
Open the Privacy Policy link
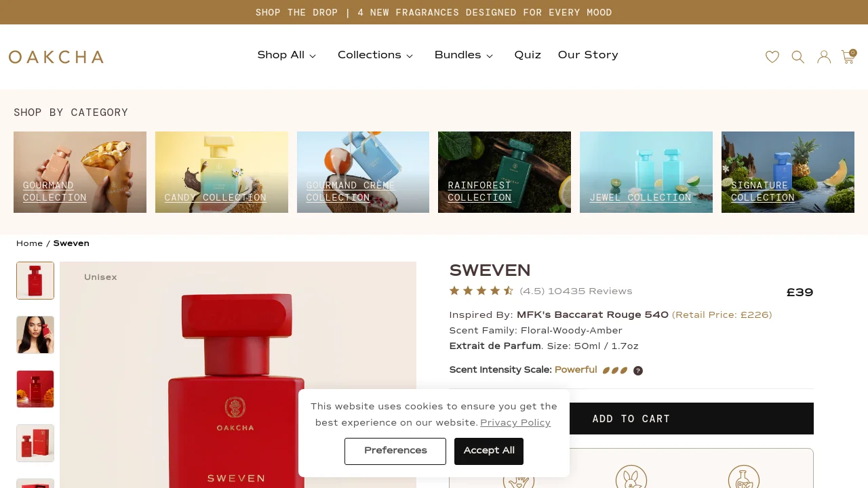[515, 423]
